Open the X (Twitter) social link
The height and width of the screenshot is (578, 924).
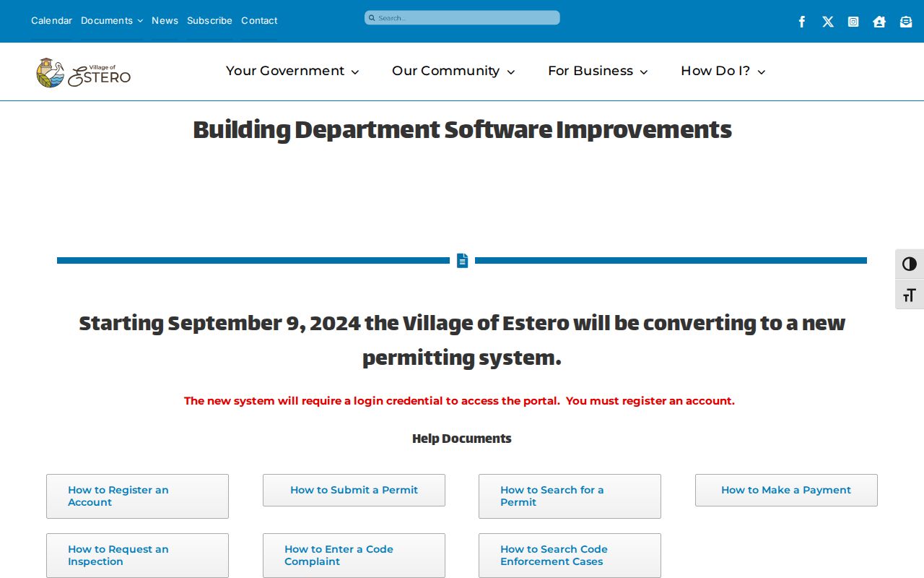828,22
